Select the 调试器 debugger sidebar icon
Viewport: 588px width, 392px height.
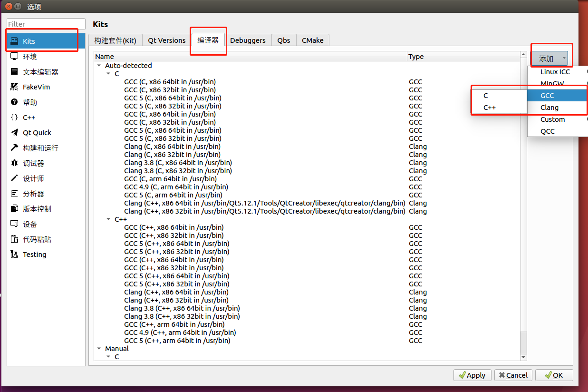(14, 163)
